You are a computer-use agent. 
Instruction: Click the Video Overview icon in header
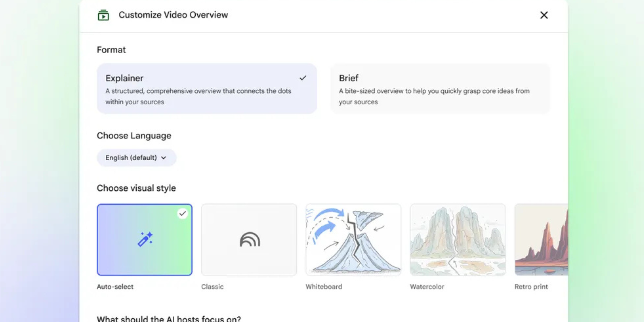103,15
